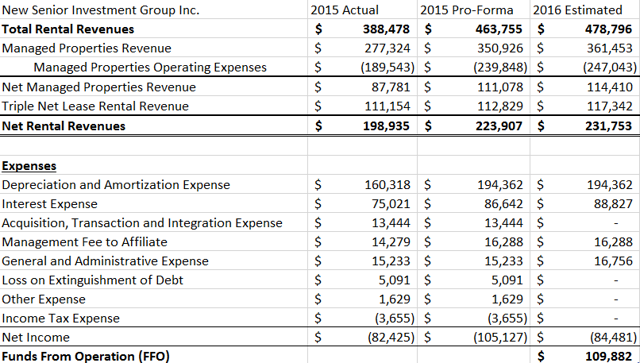Image resolution: width=640 pixels, height=363 pixels.
Task: Select the 388,478 total rental revenue cell
Action: pyautogui.click(x=362, y=29)
